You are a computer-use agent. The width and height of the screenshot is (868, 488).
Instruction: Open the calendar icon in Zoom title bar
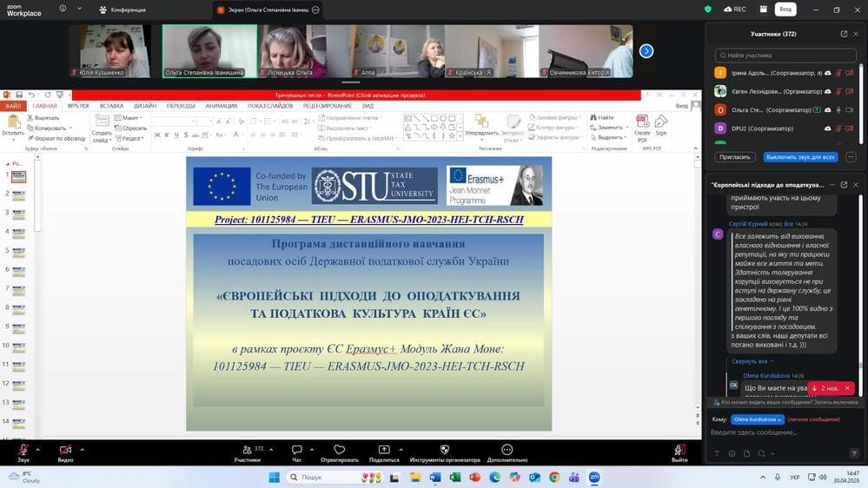(764, 10)
